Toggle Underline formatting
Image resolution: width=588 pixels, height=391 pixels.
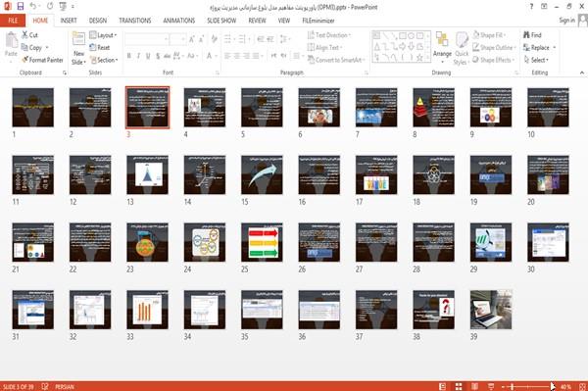point(148,56)
